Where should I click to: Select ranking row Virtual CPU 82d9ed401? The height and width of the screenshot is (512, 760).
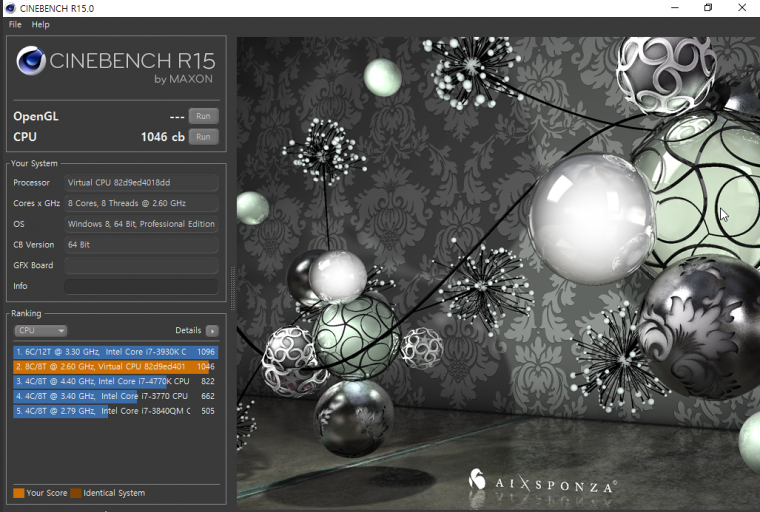[x=115, y=367]
